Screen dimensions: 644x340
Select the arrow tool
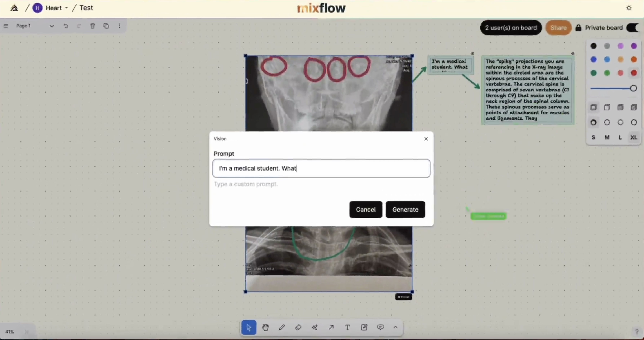pos(331,327)
